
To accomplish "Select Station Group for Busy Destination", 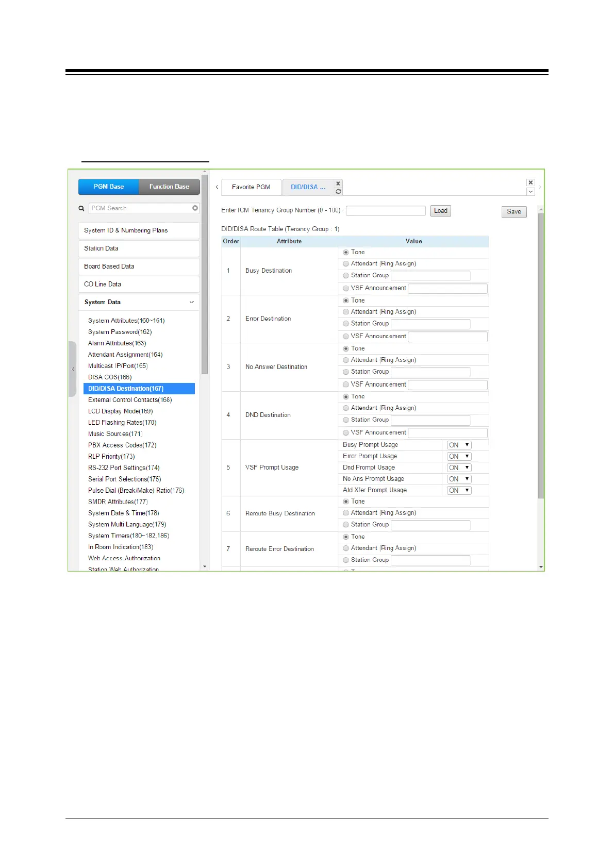I will [x=346, y=276].
